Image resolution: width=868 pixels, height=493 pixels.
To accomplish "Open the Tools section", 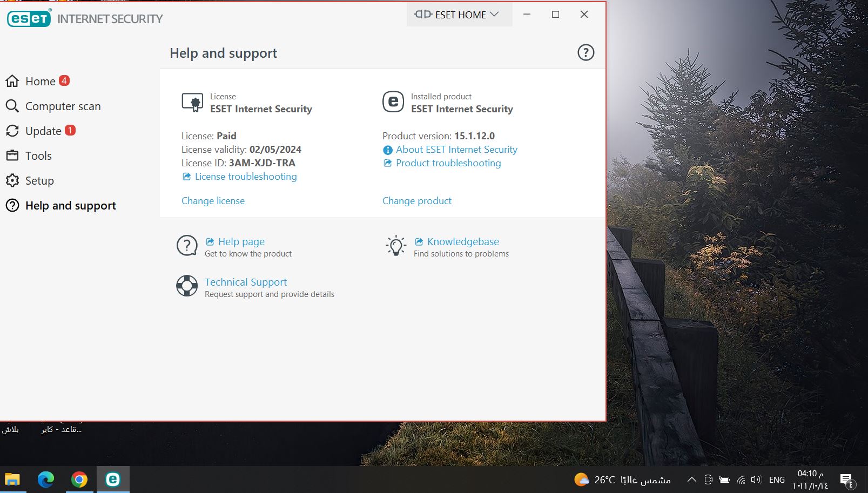I will click(38, 156).
